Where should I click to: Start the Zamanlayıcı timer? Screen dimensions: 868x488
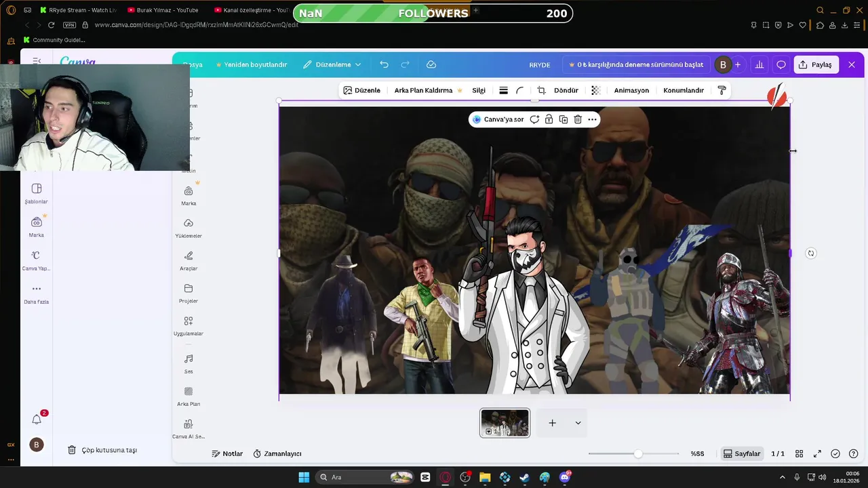point(277,453)
